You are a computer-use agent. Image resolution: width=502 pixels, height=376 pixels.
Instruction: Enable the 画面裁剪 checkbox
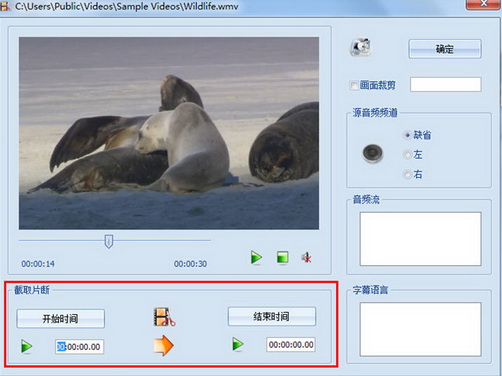click(x=353, y=86)
